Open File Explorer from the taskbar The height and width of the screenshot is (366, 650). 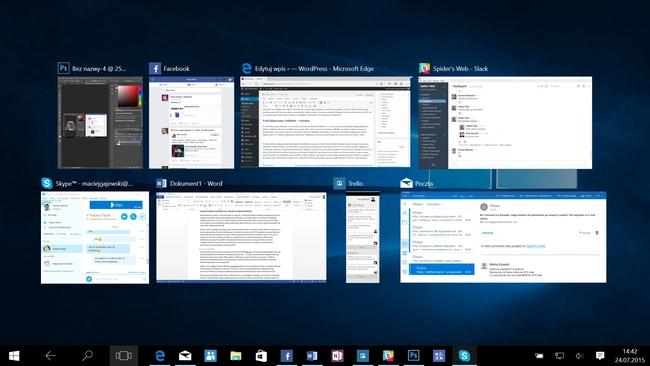(x=236, y=356)
